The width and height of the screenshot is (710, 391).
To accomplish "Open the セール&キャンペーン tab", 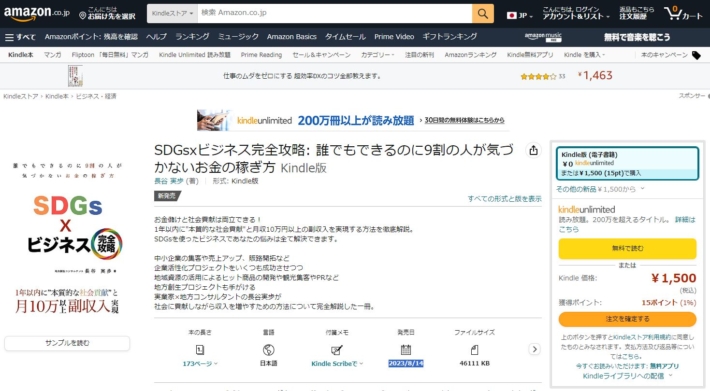I will [321, 55].
